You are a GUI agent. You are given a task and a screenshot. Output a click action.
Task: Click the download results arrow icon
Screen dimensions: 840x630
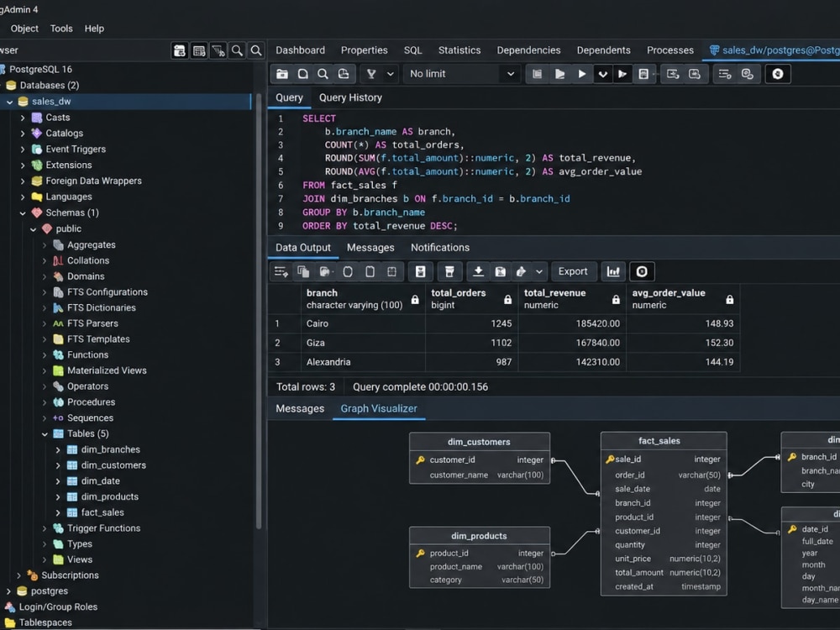[479, 271]
